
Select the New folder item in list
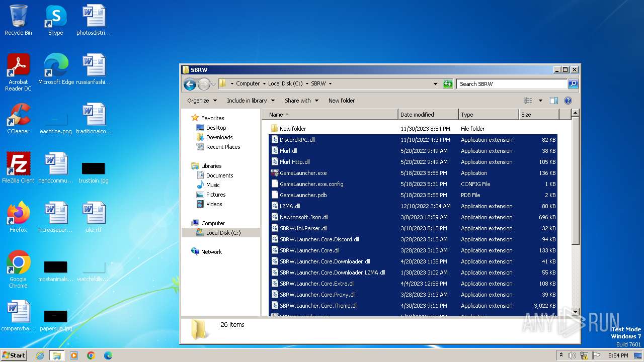click(293, 129)
